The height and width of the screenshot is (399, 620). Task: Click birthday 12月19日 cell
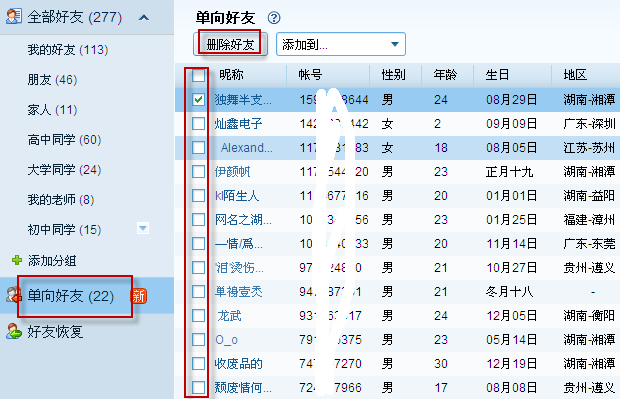[511, 363]
